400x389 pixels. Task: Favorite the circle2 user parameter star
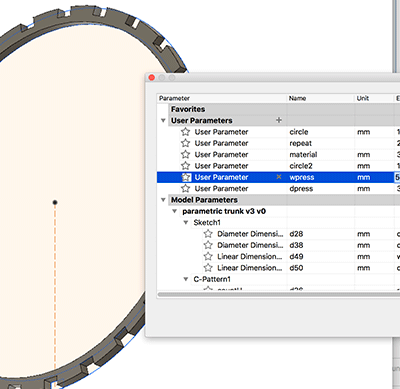tap(185, 166)
